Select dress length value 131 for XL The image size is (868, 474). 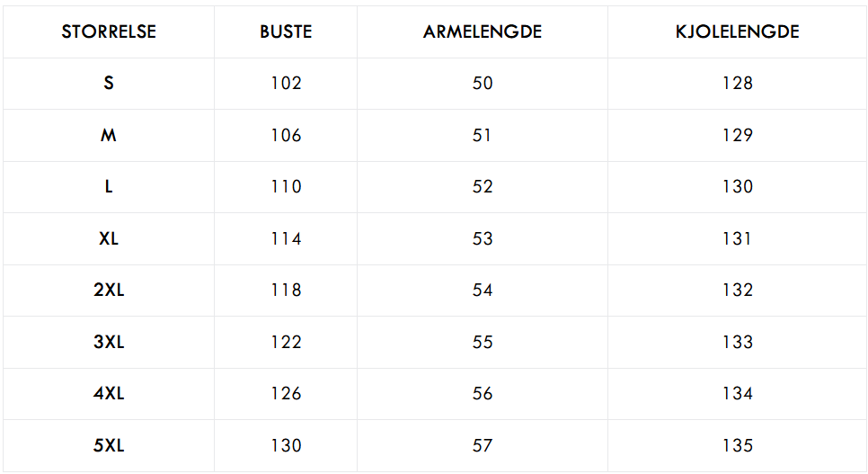click(738, 238)
